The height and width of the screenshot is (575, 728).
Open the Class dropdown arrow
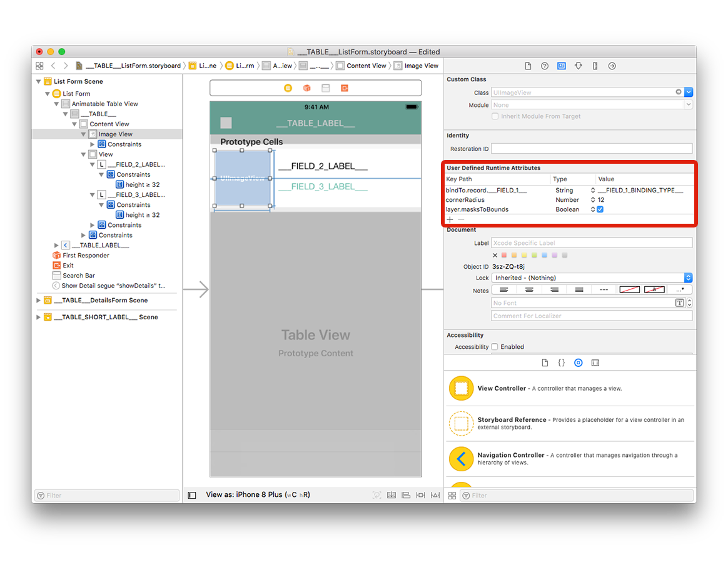pos(689,92)
